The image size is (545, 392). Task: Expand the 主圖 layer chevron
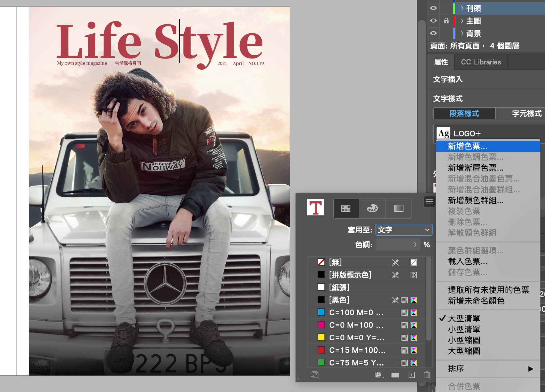point(462,21)
